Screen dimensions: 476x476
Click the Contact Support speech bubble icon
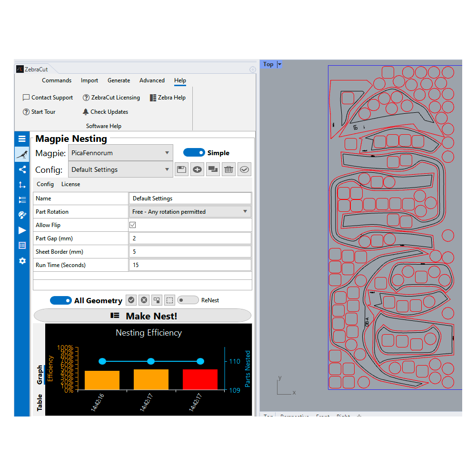tap(26, 98)
